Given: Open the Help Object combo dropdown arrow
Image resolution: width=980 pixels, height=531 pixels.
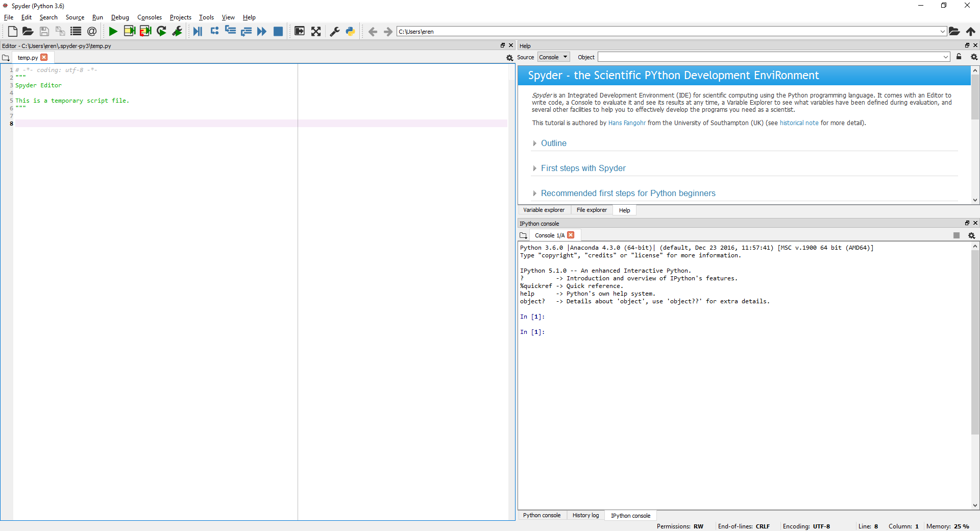Looking at the screenshot, I should 946,57.
